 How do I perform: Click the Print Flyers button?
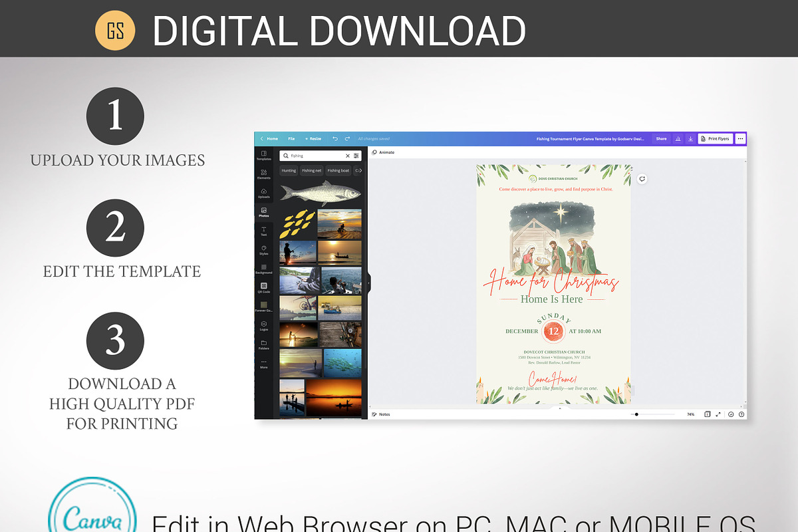click(716, 139)
